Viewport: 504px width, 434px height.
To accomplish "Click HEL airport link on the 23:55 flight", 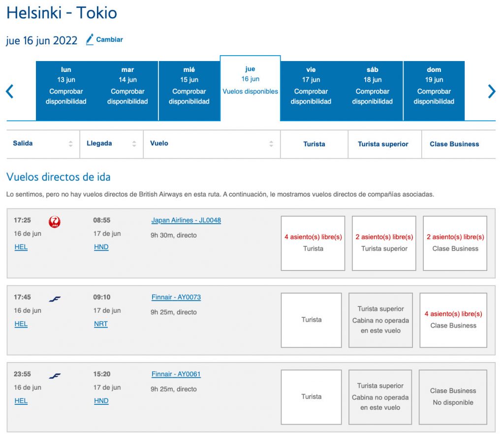I will (x=21, y=401).
